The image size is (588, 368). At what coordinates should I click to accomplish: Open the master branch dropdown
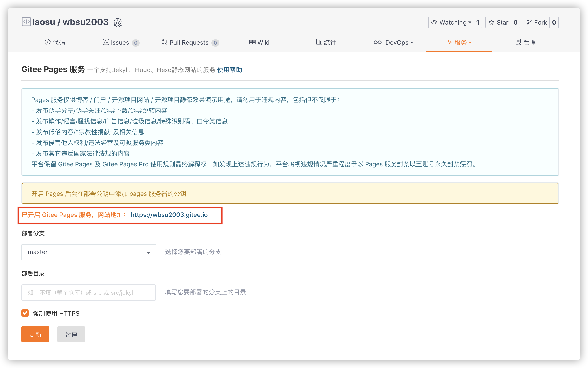pos(89,252)
